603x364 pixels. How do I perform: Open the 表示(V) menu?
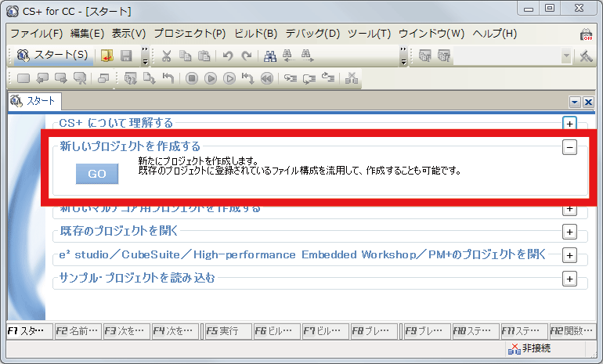coord(129,34)
